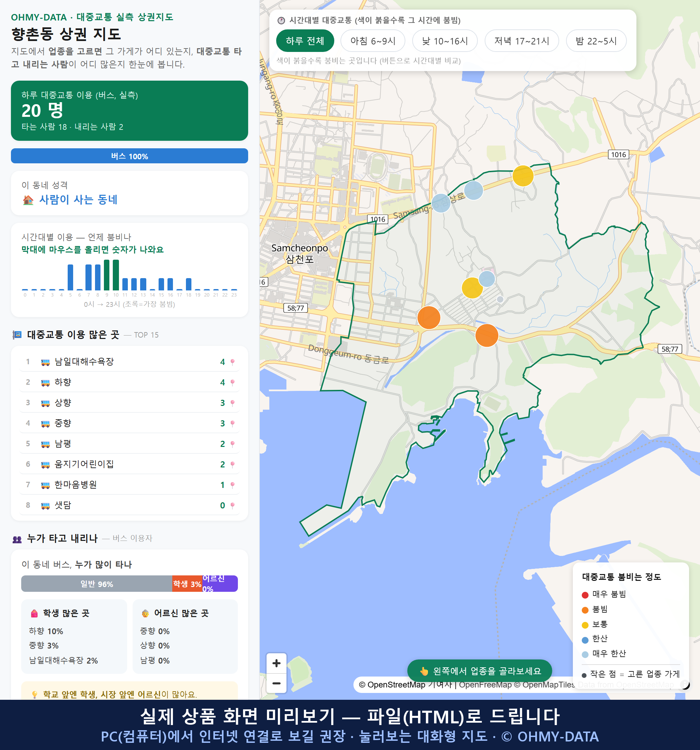
Task: Zoom in the map with plus button
Action: pyautogui.click(x=276, y=663)
